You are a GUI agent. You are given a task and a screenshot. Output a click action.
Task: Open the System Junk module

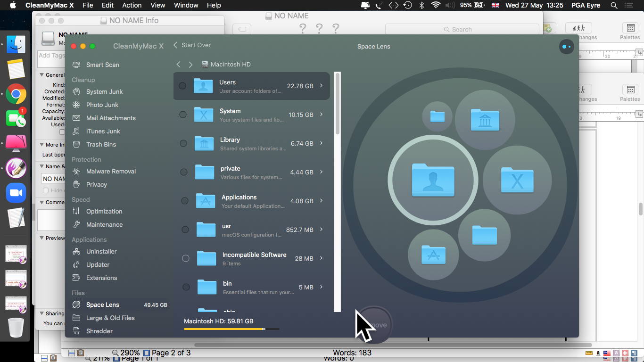[x=98, y=91]
